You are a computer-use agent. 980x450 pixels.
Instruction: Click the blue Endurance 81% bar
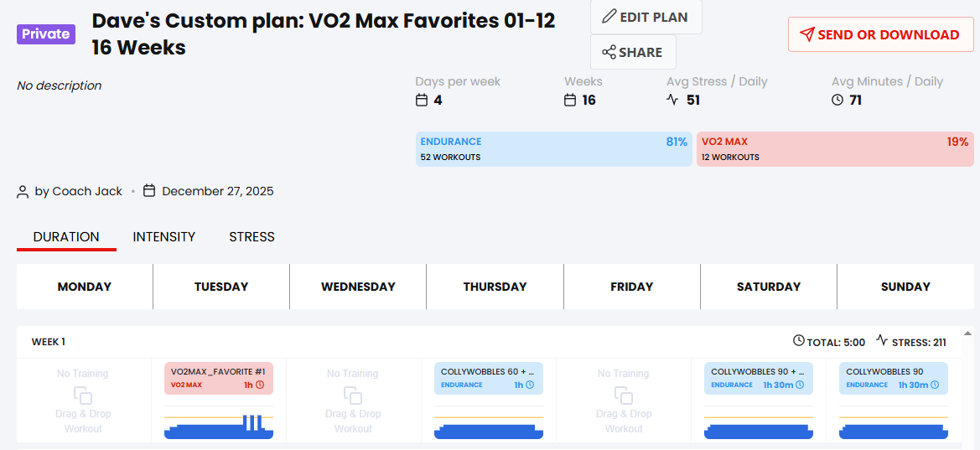click(x=554, y=149)
